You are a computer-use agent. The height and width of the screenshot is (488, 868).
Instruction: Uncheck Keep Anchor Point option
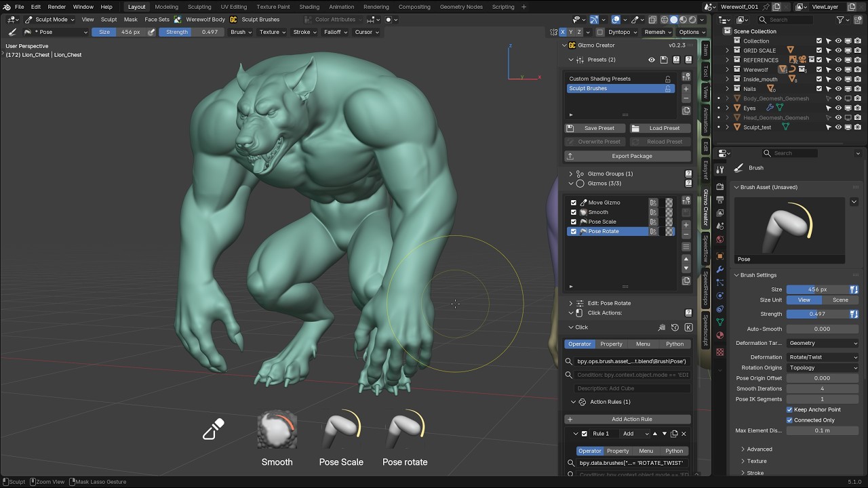coord(789,409)
